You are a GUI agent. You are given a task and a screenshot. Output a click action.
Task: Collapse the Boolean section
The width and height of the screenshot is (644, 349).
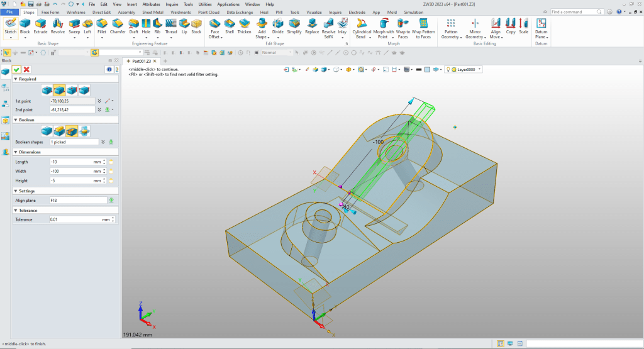point(15,119)
